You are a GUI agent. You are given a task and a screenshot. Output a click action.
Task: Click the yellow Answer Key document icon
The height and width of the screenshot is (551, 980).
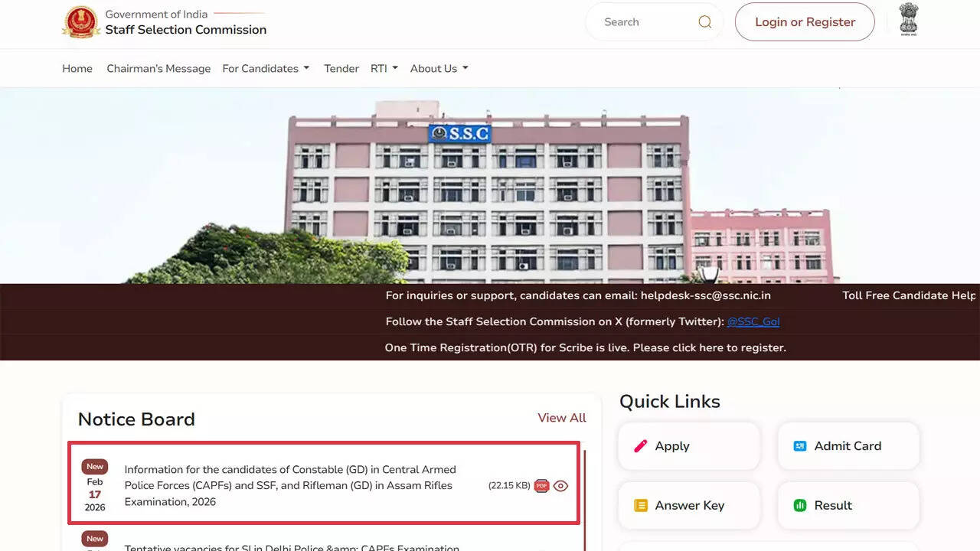pyautogui.click(x=642, y=505)
